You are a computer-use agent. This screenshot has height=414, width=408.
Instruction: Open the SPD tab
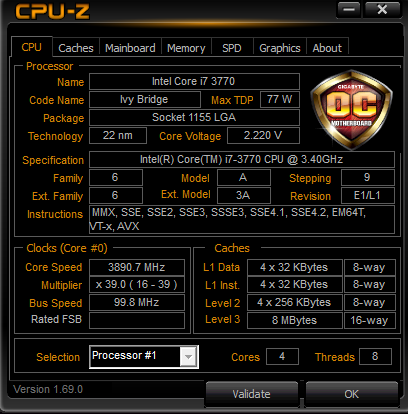coord(232,48)
